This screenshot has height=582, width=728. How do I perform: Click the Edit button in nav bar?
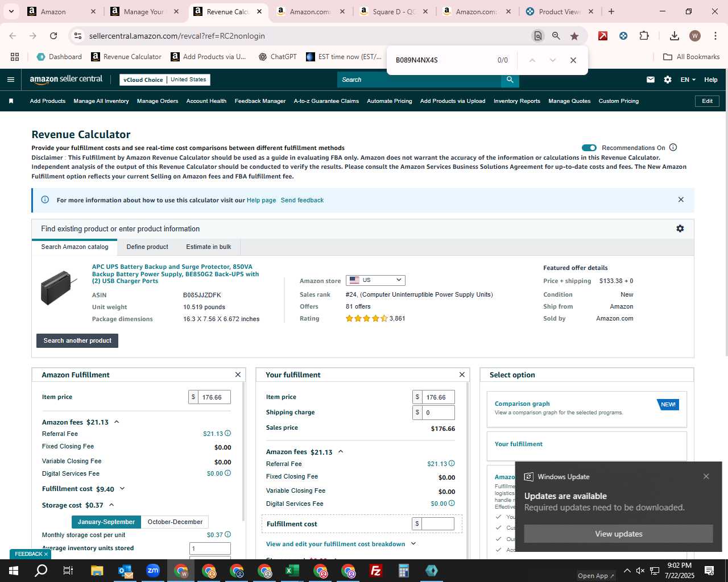(707, 101)
